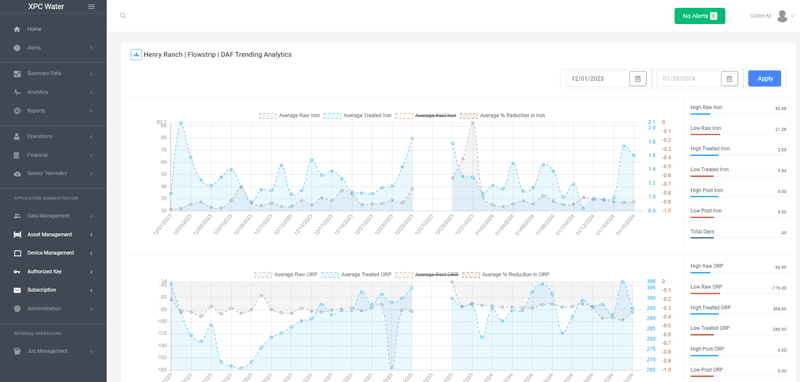Viewport: 800px width, 382px height.
Task: Open Data Management menu label
Action: tap(48, 216)
